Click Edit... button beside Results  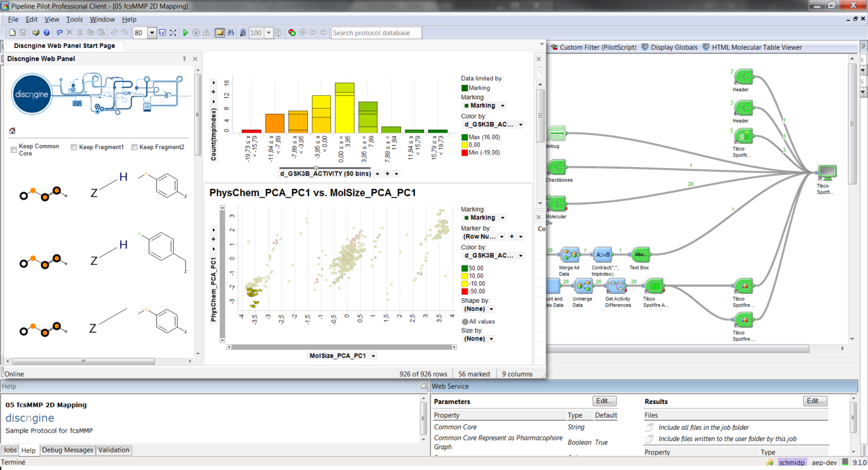[815, 401]
